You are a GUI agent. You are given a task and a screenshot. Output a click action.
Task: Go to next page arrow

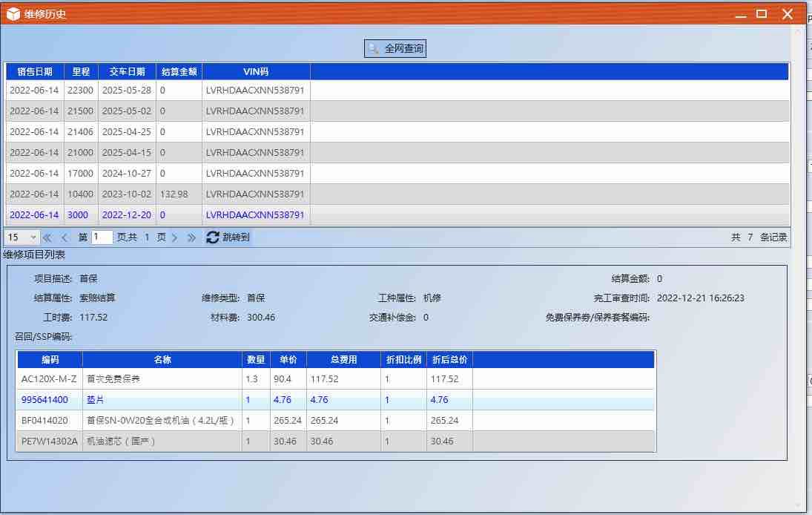click(174, 237)
